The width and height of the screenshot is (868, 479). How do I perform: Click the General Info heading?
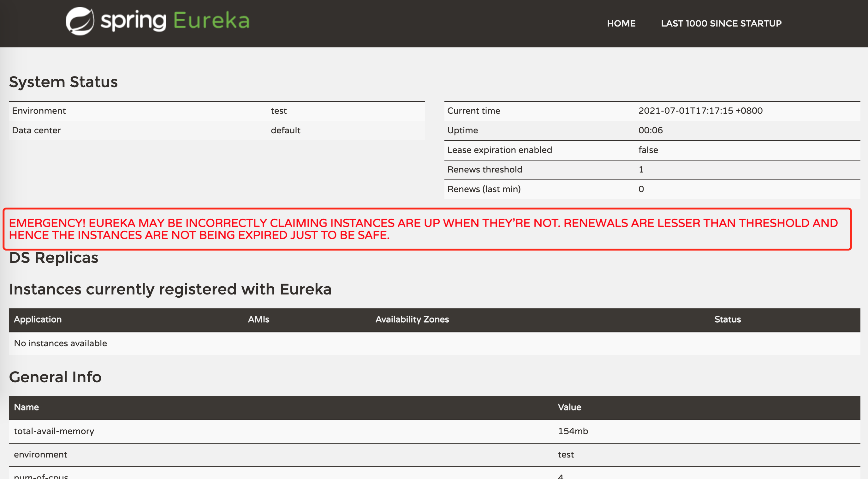pos(55,377)
